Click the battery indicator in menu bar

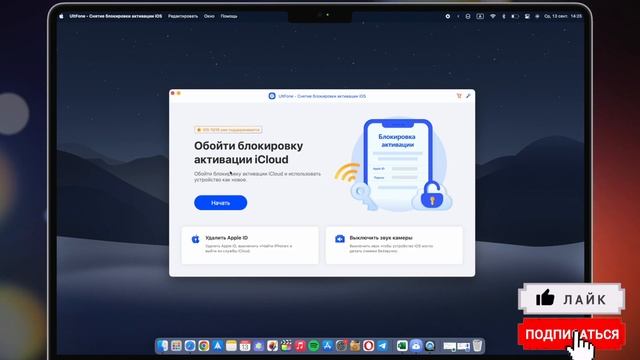click(x=515, y=16)
